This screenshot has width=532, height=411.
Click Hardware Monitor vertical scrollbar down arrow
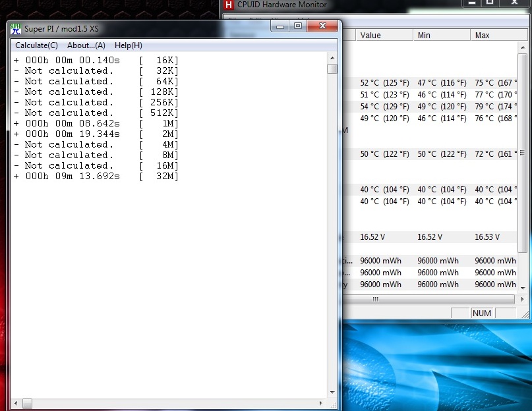point(523,288)
